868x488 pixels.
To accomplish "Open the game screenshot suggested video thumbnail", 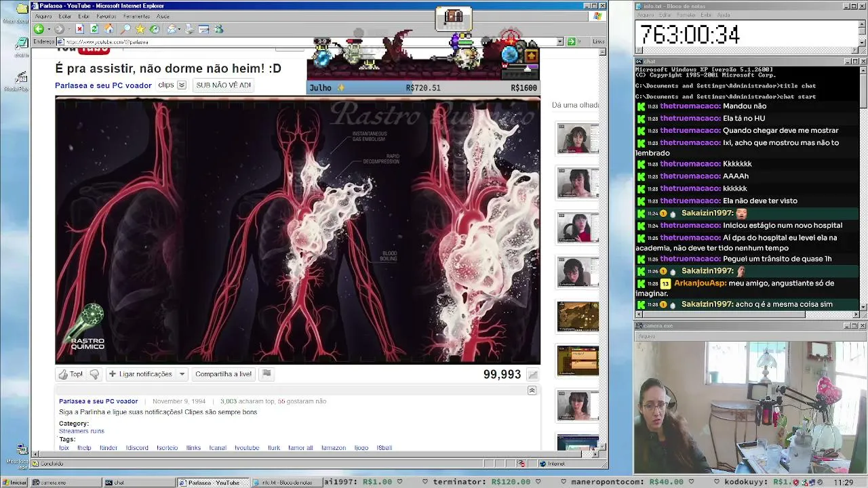I will coord(578,317).
